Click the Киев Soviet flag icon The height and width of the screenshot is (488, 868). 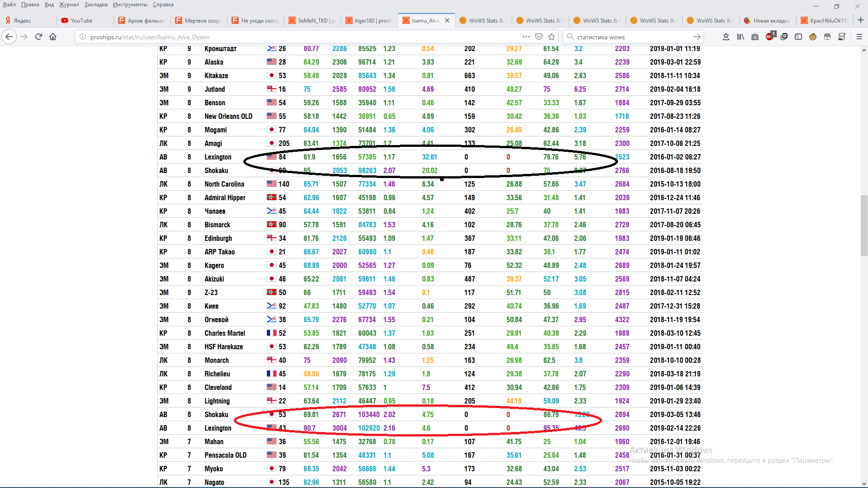coord(271,305)
